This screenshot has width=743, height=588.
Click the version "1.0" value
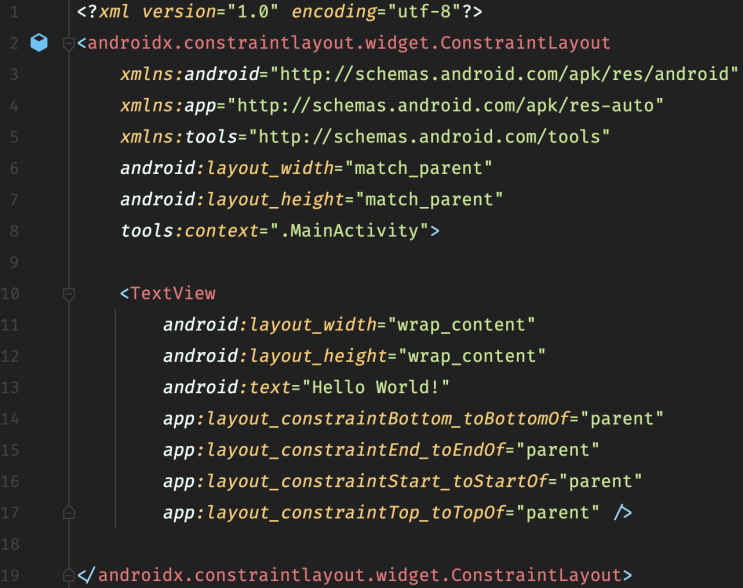click(x=253, y=11)
